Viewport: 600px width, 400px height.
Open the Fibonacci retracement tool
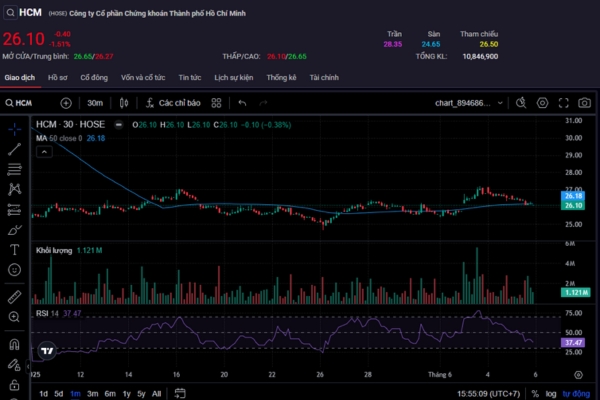[x=15, y=169]
